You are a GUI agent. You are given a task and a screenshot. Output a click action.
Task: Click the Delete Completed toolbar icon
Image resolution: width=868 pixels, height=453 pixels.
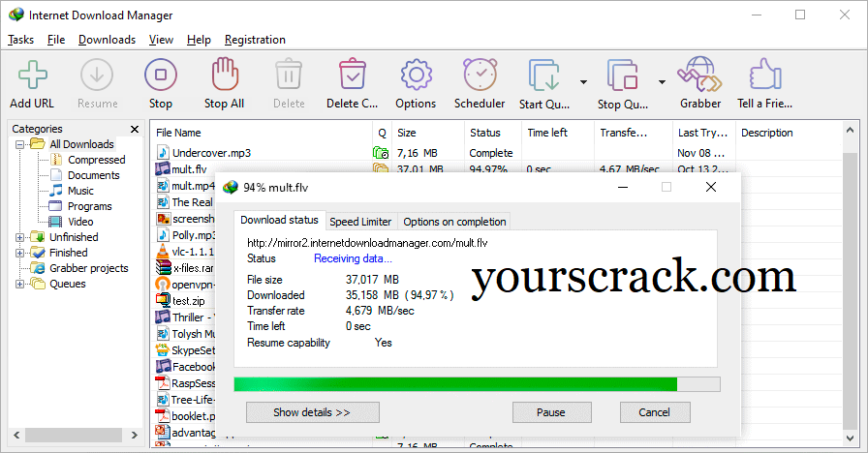[x=352, y=74]
